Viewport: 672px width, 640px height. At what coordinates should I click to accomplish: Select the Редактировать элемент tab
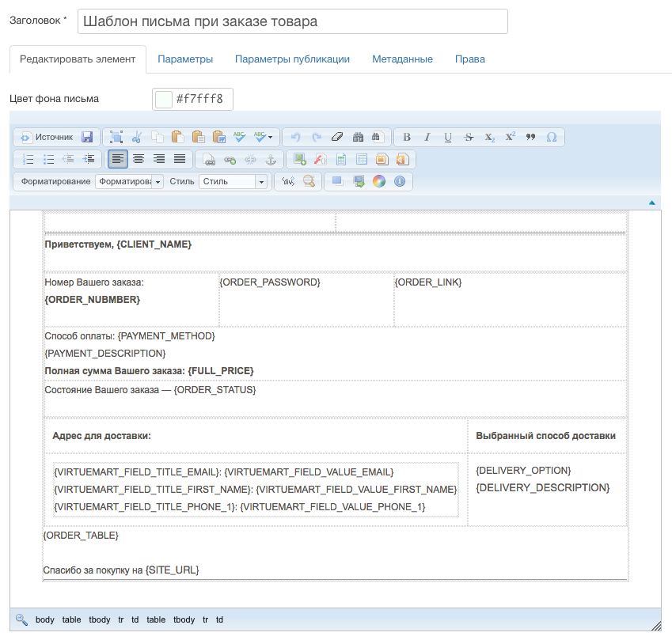coord(78,59)
